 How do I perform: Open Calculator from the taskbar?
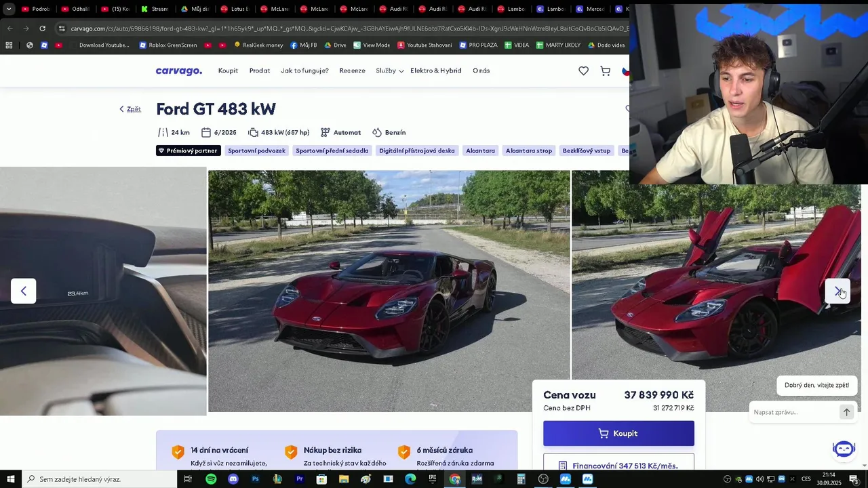[521, 479]
